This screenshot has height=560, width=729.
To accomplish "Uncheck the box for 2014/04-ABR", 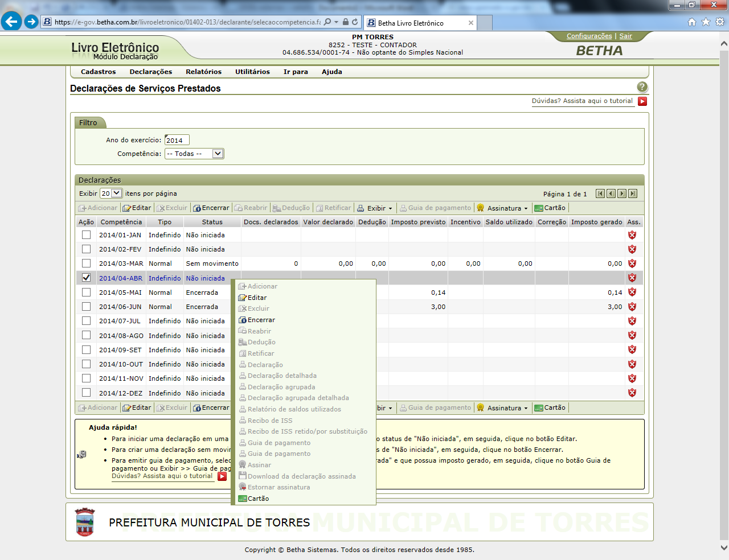I will [x=86, y=278].
